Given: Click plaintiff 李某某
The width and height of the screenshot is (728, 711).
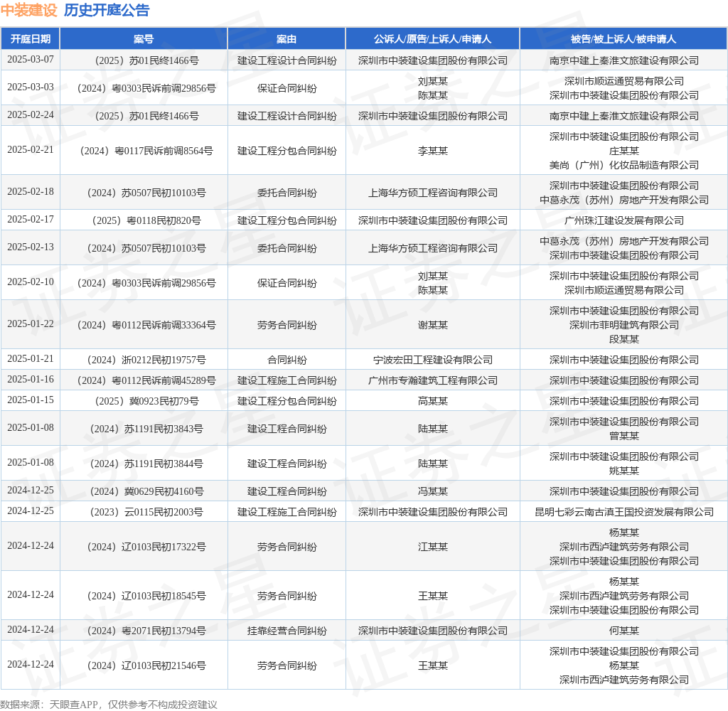Looking at the screenshot, I should (433, 151).
